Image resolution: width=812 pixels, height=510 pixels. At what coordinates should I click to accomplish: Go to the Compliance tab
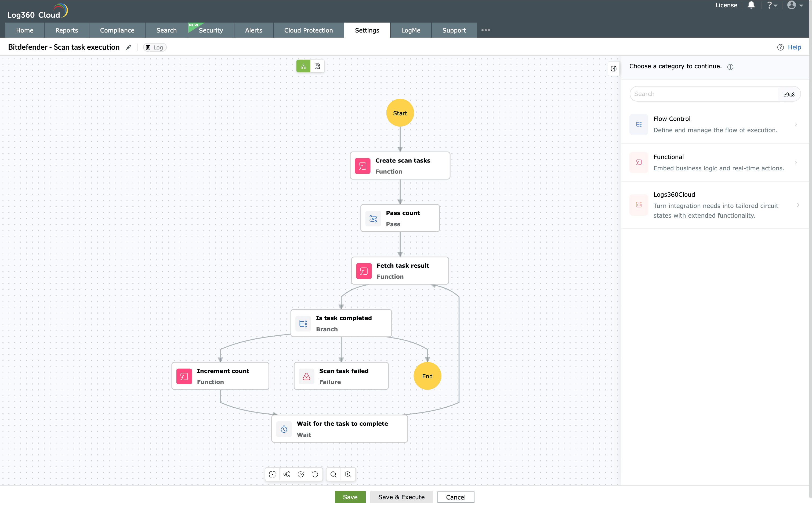click(x=117, y=30)
